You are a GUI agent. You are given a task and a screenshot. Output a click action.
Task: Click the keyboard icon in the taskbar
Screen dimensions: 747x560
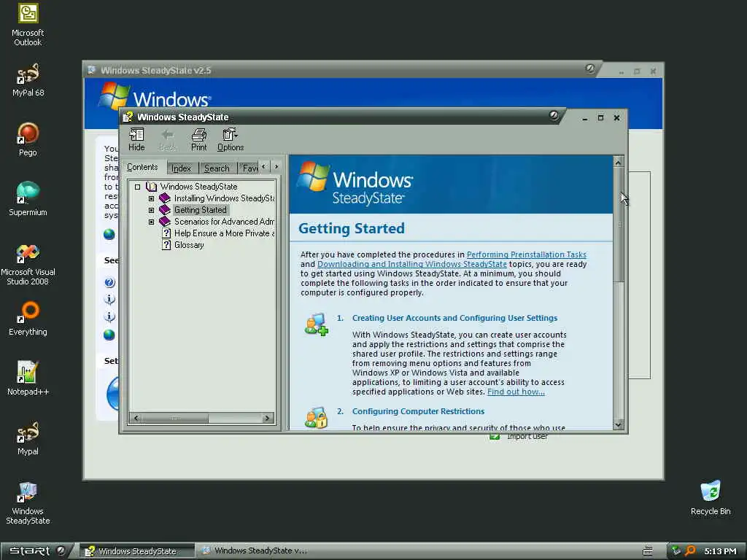click(x=648, y=551)
